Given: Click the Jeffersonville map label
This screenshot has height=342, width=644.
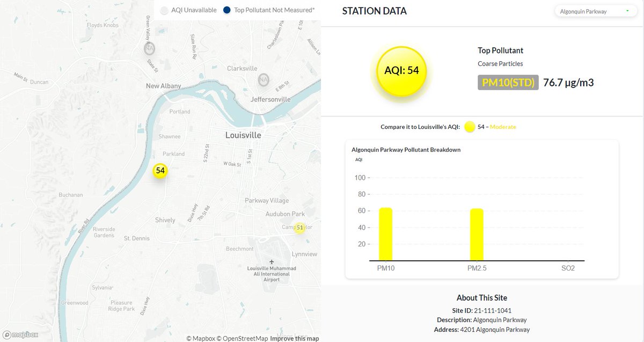Looking at the screenshot, I should tap(270, 99).
